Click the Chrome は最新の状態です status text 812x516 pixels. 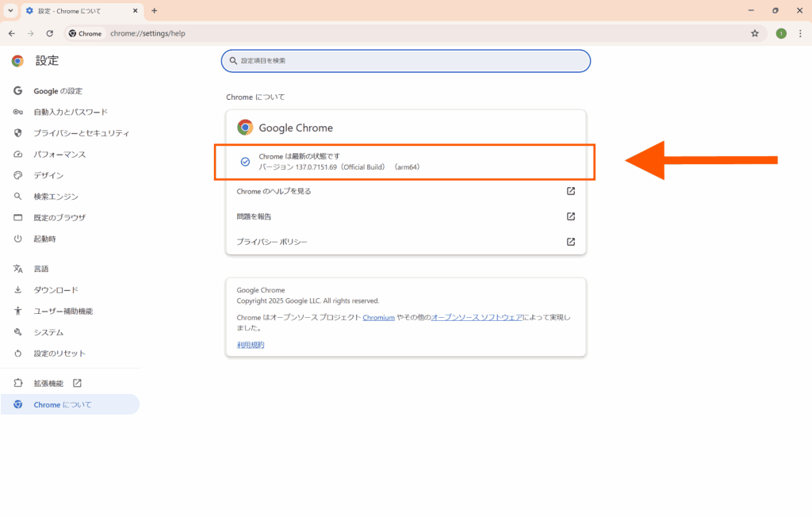tap(299, 156)
